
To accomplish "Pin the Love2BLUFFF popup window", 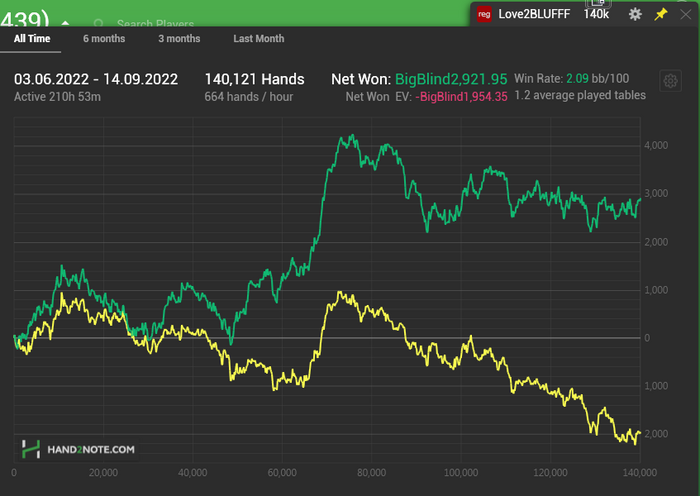I will point(661,14).
